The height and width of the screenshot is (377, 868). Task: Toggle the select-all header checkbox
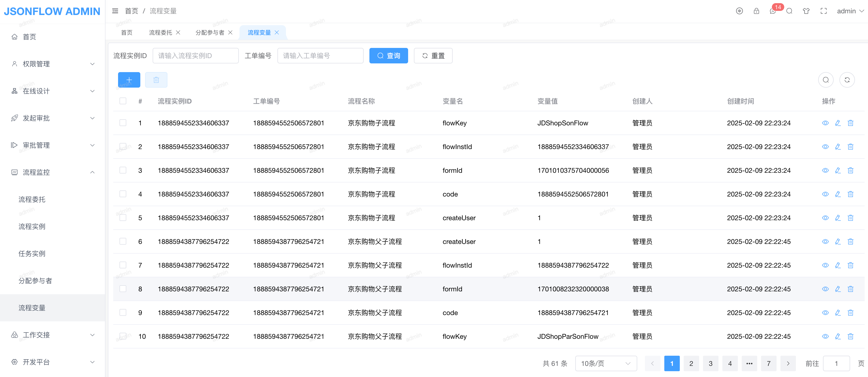tap(123, 101)
